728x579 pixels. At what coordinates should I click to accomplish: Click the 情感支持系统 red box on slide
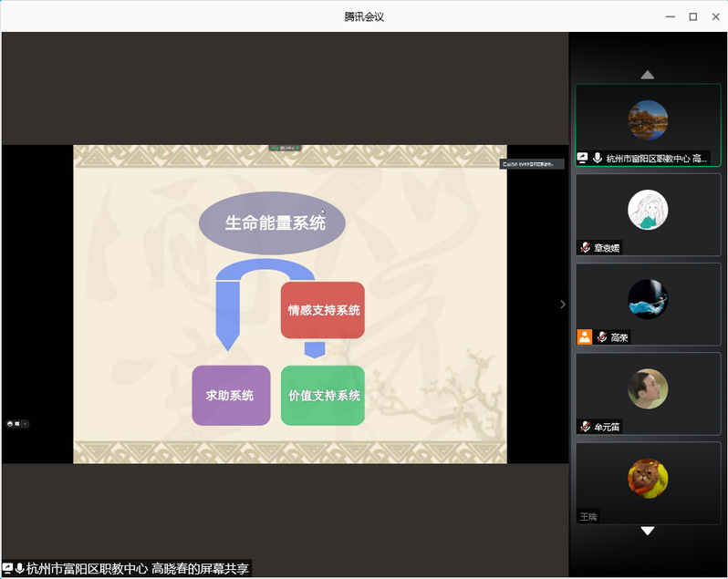pos(323,310)
